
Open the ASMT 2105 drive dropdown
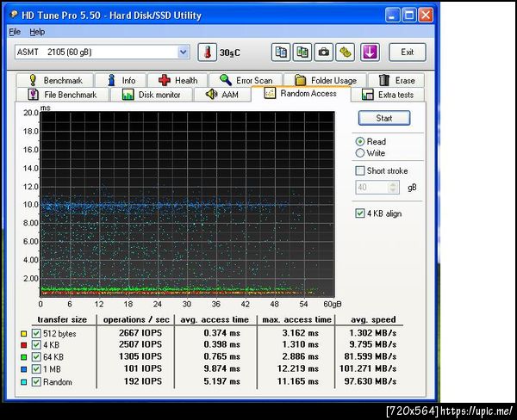click(x=103, y=52)
